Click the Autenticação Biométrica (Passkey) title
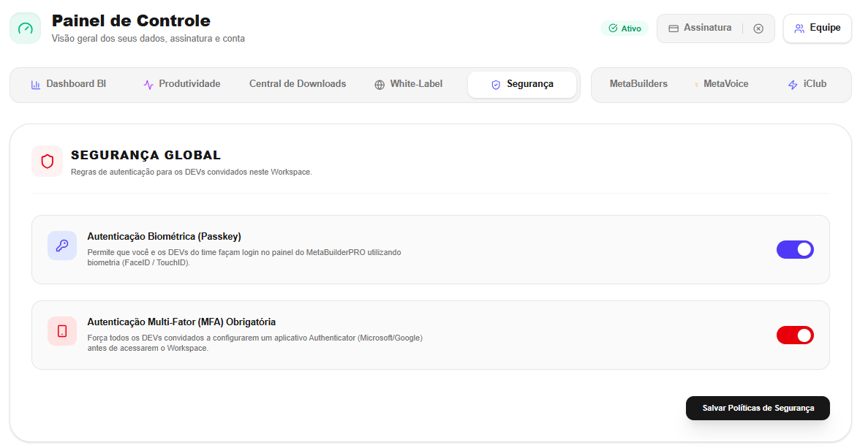The image size is (868, 448). tap(164, 237)
